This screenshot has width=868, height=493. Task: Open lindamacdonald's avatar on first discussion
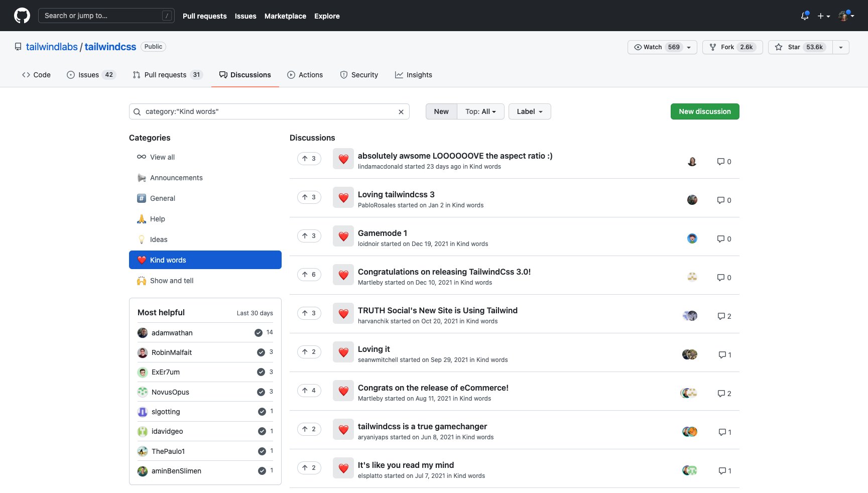[692, 162]
